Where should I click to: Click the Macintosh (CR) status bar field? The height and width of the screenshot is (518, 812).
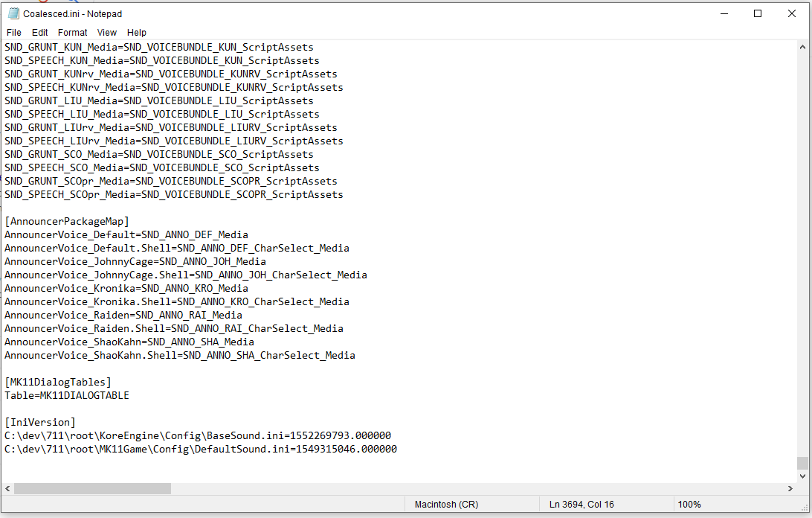click(446, 505)
